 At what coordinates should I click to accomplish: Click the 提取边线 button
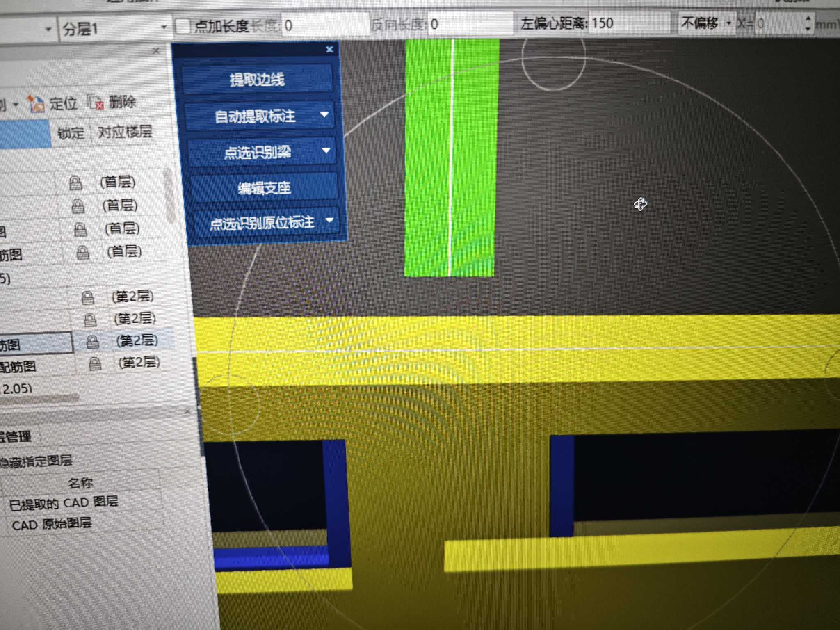257,79
